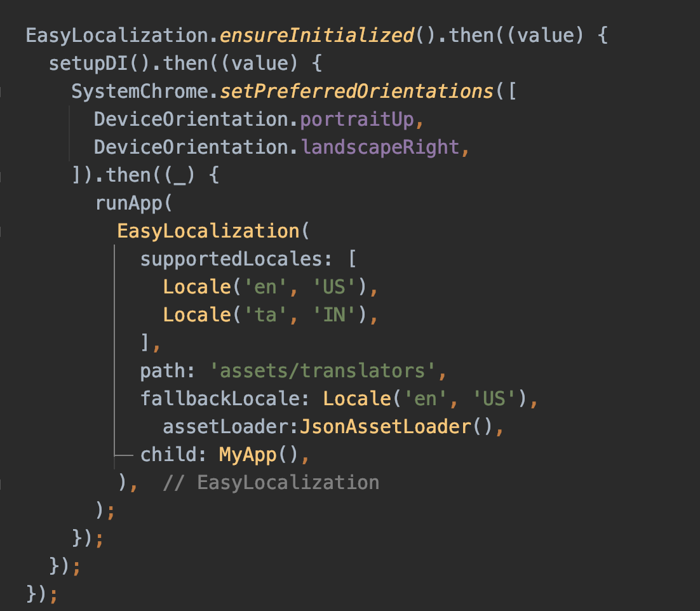Click the landscapeRight enum value
Image resolution: width=700 pixels, height=611 pixels.
pos(380,147)
